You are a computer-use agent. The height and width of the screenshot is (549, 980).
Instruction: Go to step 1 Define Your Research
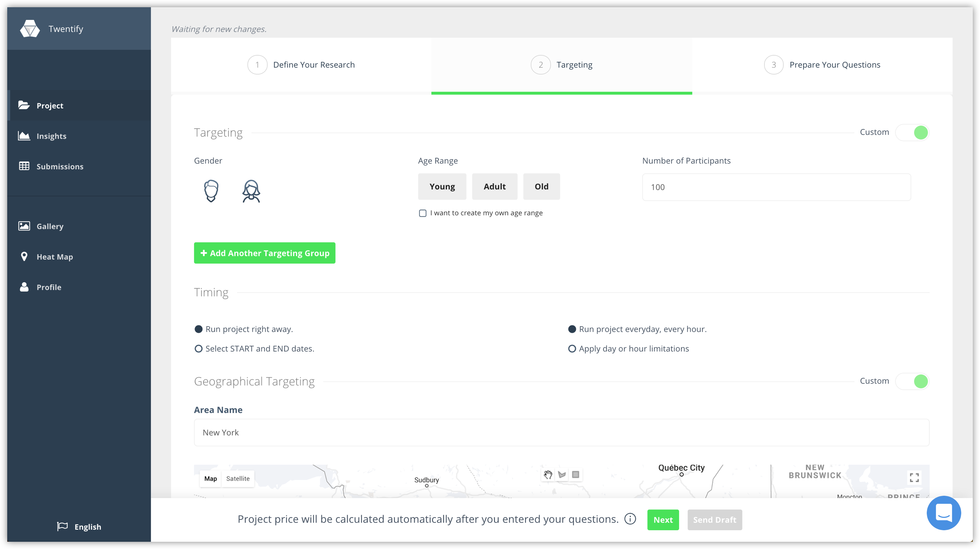pyautogui.click(x=301, y=65)
